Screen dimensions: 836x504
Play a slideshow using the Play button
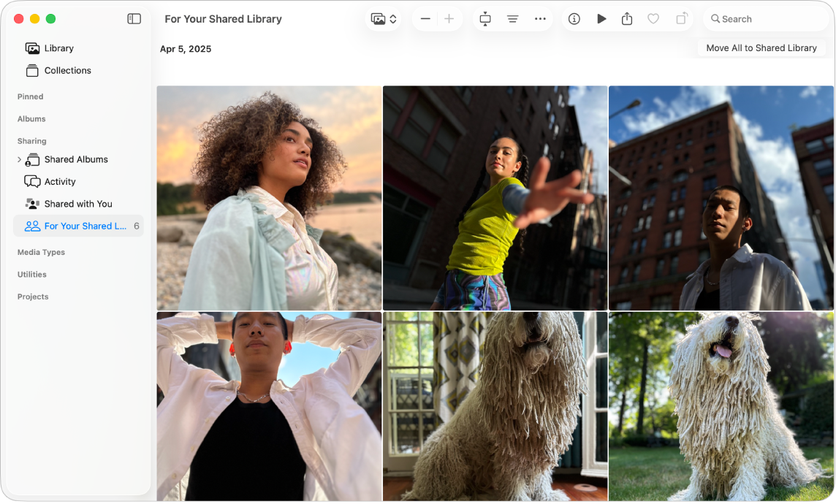point(601,18)
